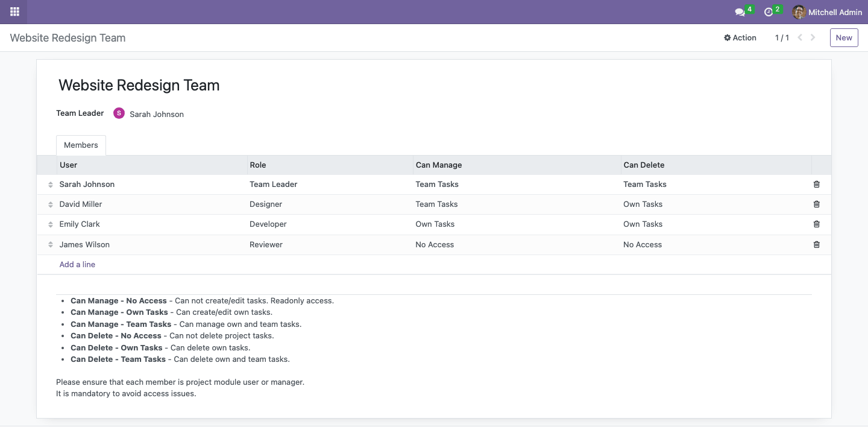Image resolution: width=868 pixels, height=427 pixels.
Task: Click Mitchell Admin avatar picture
Action: pos(799,12)
